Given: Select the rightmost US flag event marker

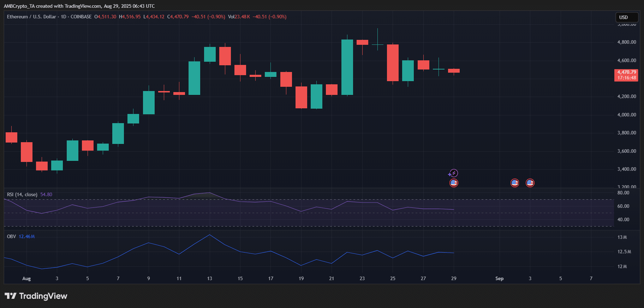Looking at the screenshot, I should pos(530,183).
